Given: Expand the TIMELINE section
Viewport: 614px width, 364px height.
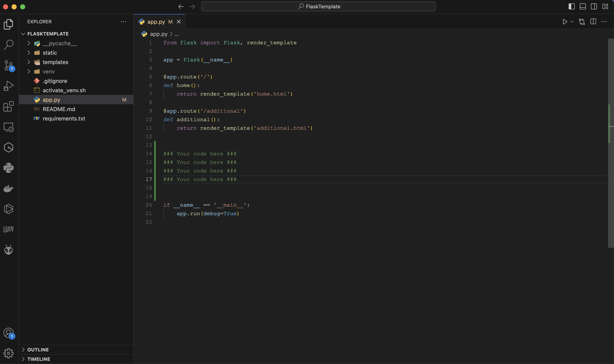Looking at the screenshot, I should pyautogui.click(x=76, y=359).
